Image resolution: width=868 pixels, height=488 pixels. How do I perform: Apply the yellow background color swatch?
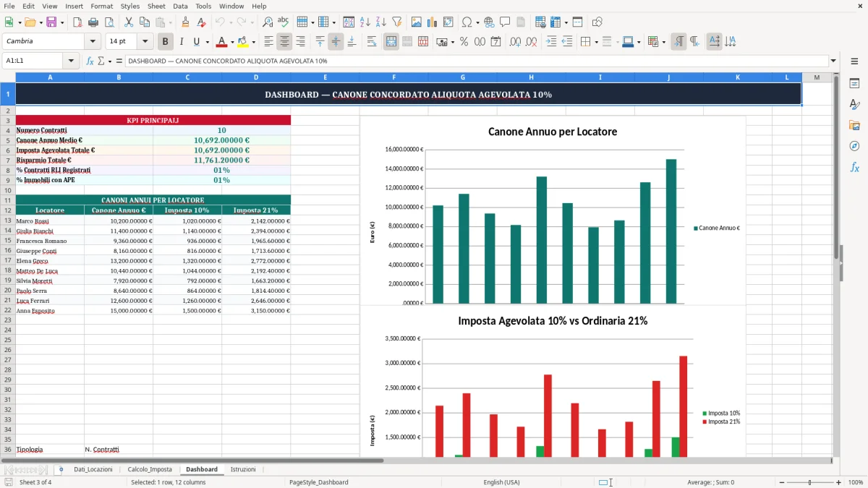tap(242, 42)
